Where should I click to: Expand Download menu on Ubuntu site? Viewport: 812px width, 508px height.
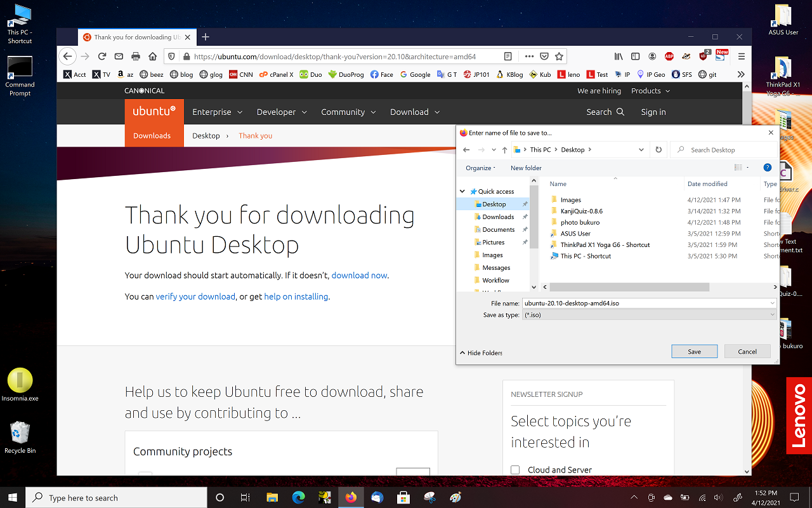click(415, 112)
